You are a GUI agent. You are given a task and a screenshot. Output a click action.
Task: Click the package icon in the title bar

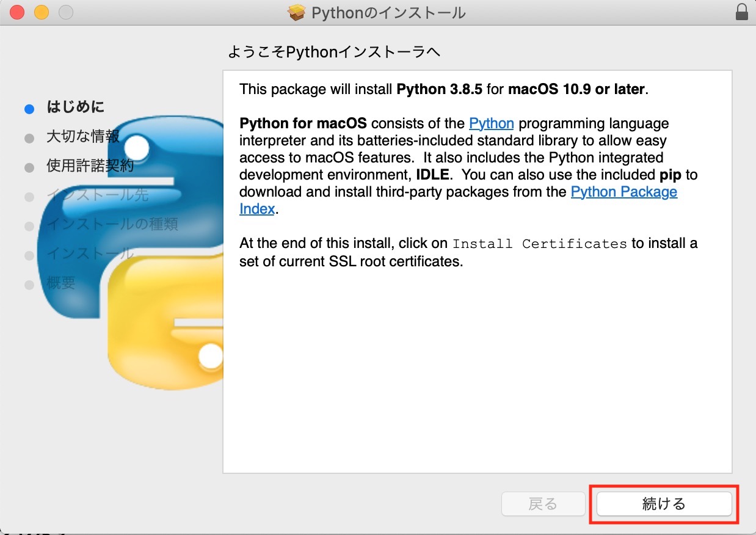click(x=296, y=12)
